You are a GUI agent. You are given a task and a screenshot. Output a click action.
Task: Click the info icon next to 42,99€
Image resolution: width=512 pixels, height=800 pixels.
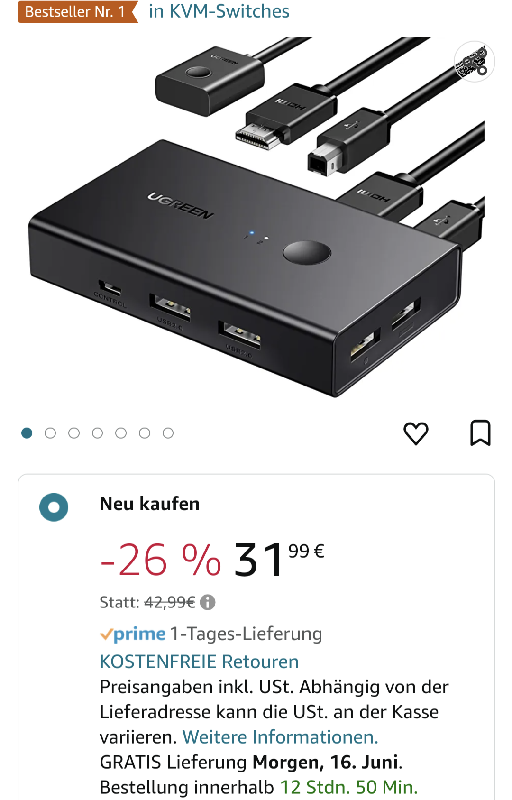pos(208,603)
